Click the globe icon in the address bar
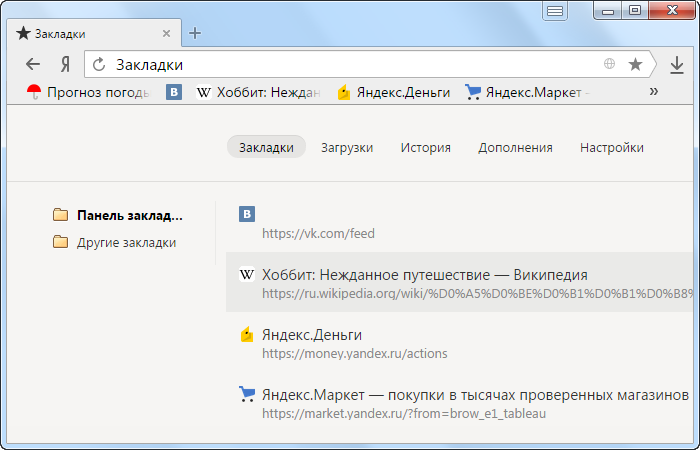The image size is (700, 450). [x=609, y=64]
